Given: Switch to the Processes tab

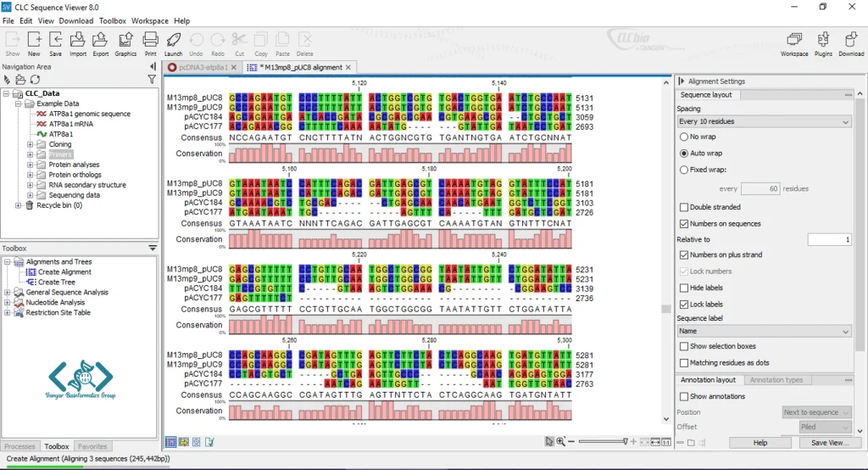Looking at the screenshot, I should click(19, 446).
